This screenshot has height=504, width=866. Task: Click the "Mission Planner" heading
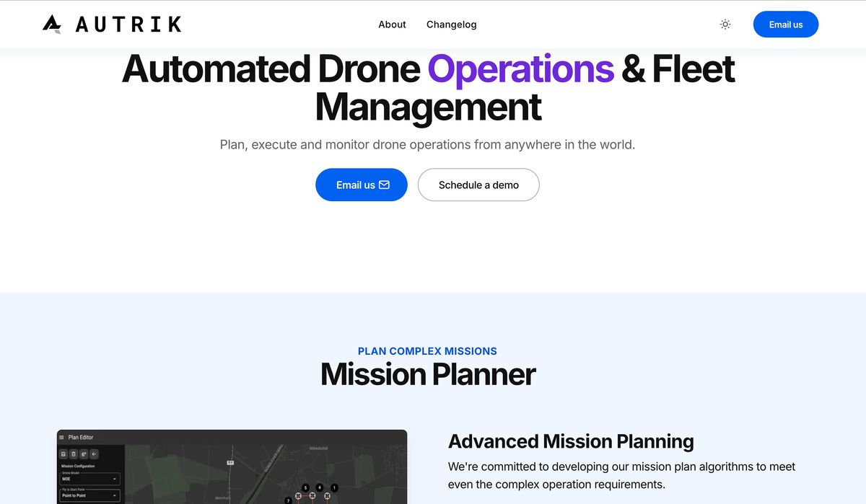coord(428,374)
